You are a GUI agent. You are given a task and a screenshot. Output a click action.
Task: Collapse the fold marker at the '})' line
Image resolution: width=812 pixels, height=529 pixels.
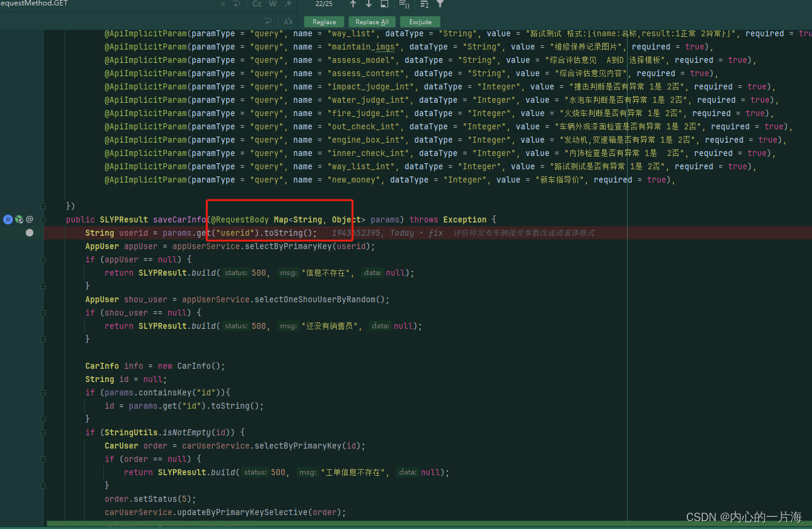(43, 206)
